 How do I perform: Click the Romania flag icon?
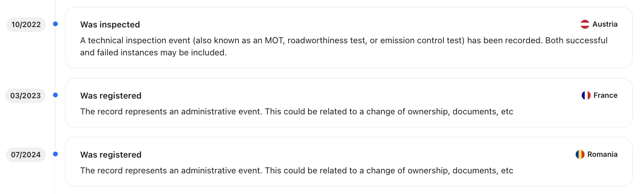580,154
